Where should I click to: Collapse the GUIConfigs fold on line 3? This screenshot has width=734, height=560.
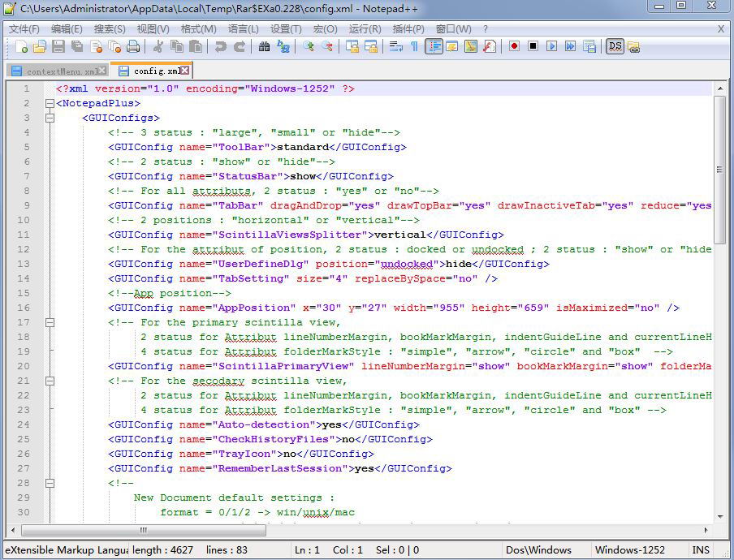[50, 118]
